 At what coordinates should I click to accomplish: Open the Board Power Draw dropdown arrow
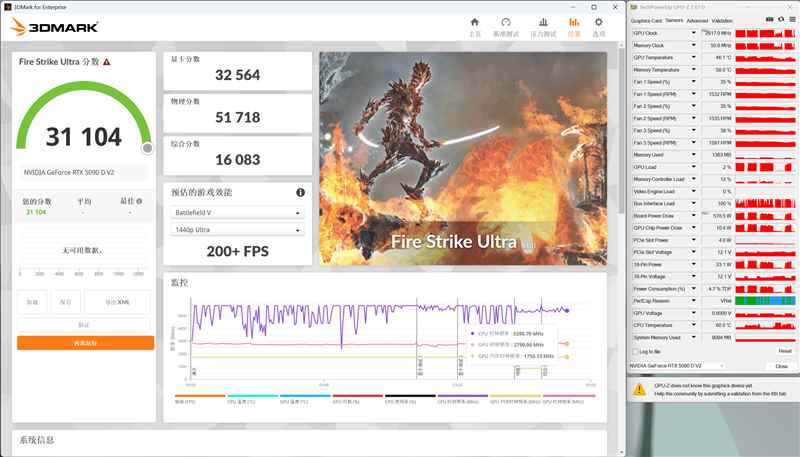pyautogui.click(x=693, y=216)
